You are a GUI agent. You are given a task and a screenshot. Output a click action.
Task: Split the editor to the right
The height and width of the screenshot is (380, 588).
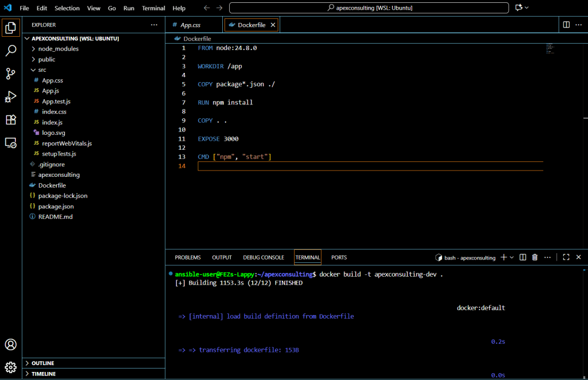[566, 25]
